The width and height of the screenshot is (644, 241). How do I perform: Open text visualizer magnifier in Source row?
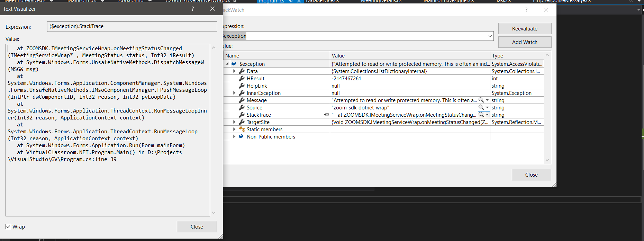point(481,107)
